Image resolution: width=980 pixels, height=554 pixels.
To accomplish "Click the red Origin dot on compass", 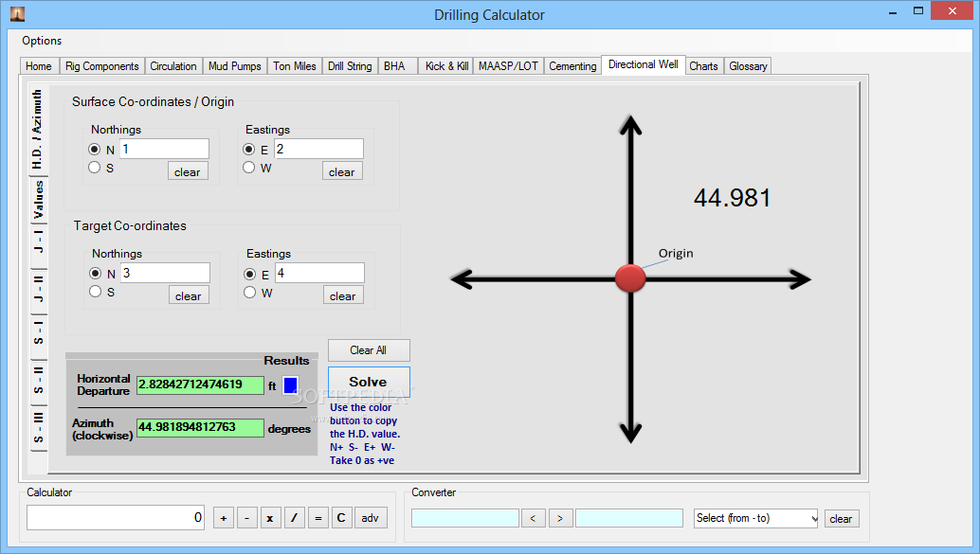I will tap(630, 278).
